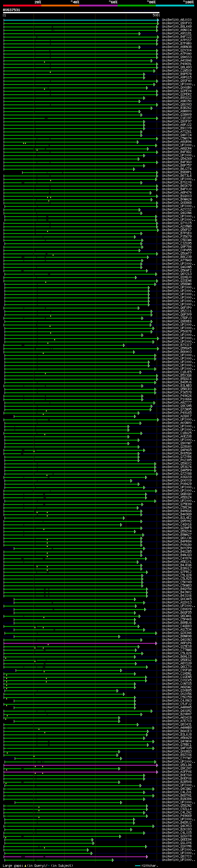The image size is (197, 868).
Task: Click UniRef100_C1EI97 hit label
Action: point(177,118)
